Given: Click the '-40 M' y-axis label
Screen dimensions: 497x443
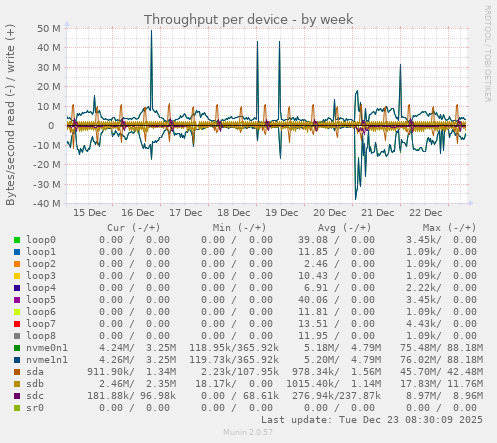Looking at the screenshot, I should pos(47,203).
